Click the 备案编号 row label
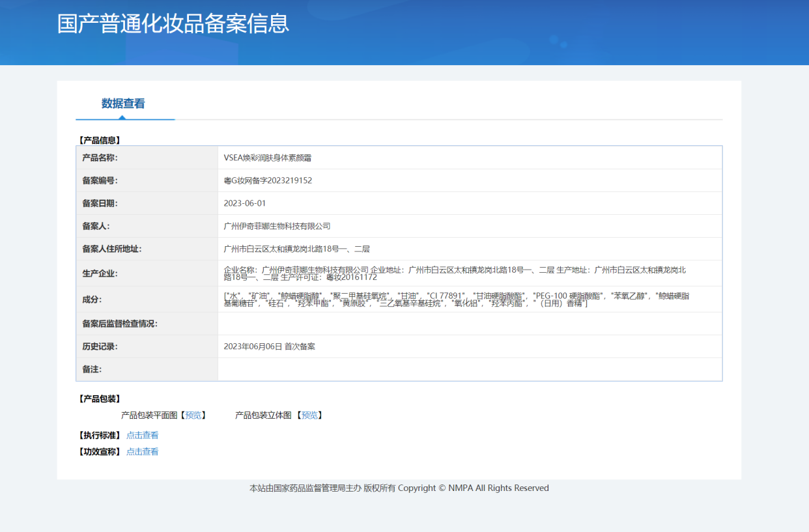Image resolution: width=809 pixels, height=532 pixels. (100, 180)
